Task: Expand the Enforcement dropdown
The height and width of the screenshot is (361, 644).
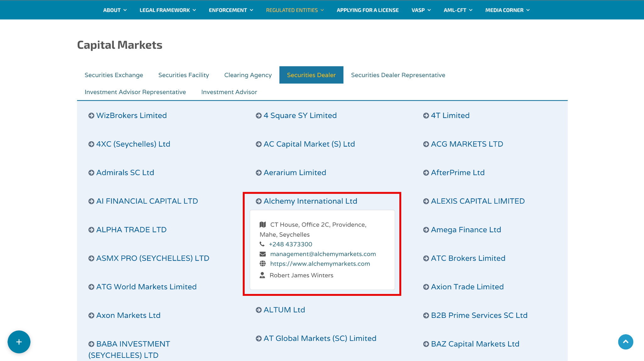Action: (x=231, y=10)
